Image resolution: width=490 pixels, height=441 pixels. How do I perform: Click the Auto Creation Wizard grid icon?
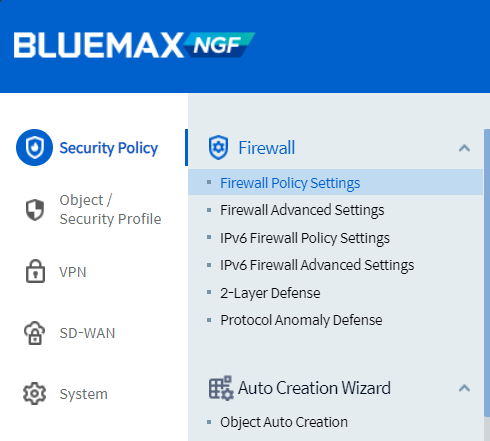(x=221, y=388)
